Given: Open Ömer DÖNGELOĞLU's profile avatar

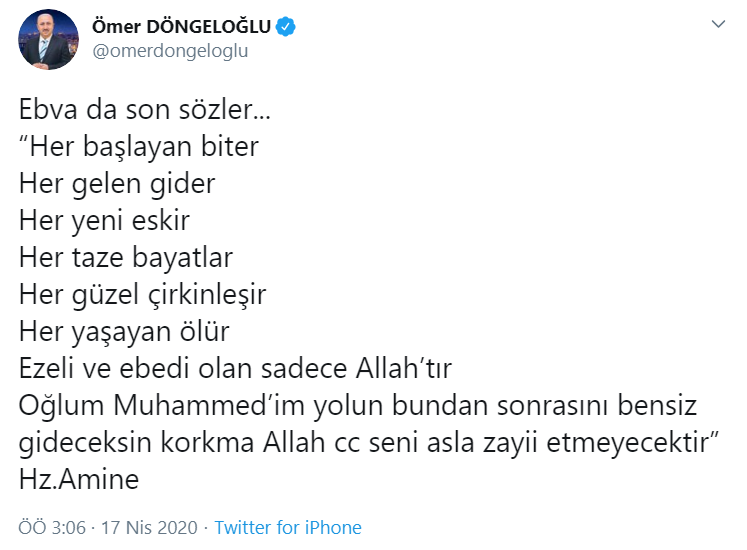Looking at the screenshot, I should point(47,39).
